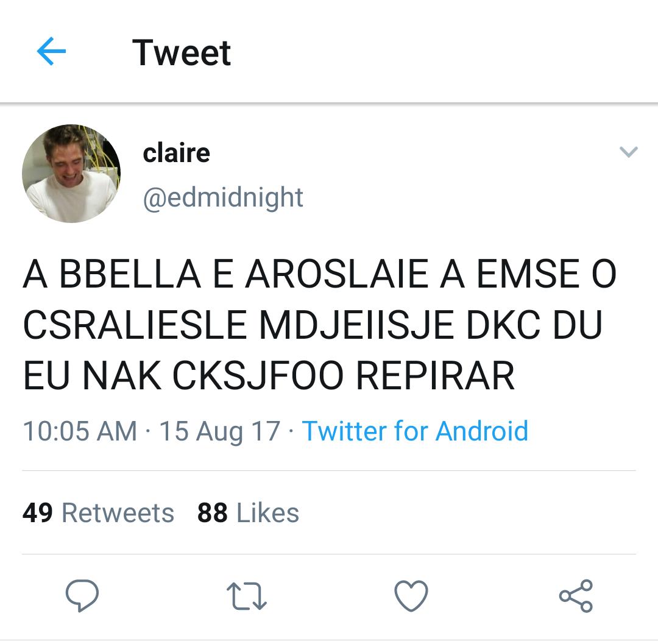Reply to the tweet via speech bubble icon
The height and width of the screenshot is (644, 658).
pyautogui.click(x=82, y=595)
